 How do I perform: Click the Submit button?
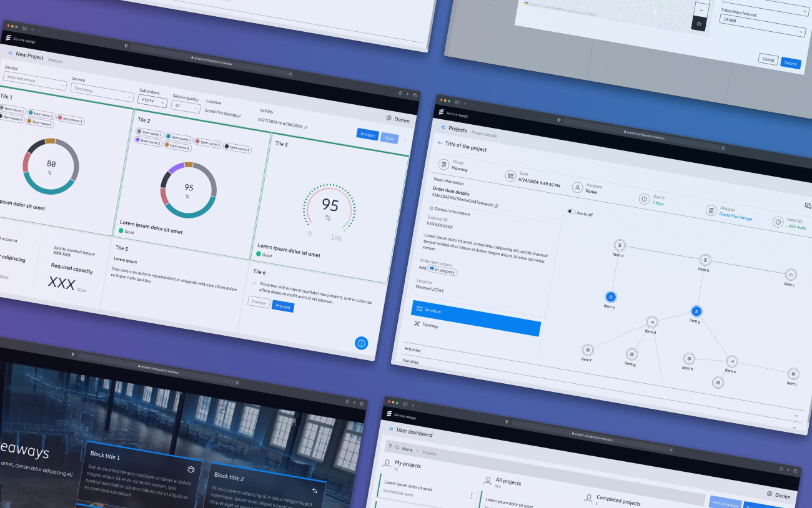click(791, 63)
